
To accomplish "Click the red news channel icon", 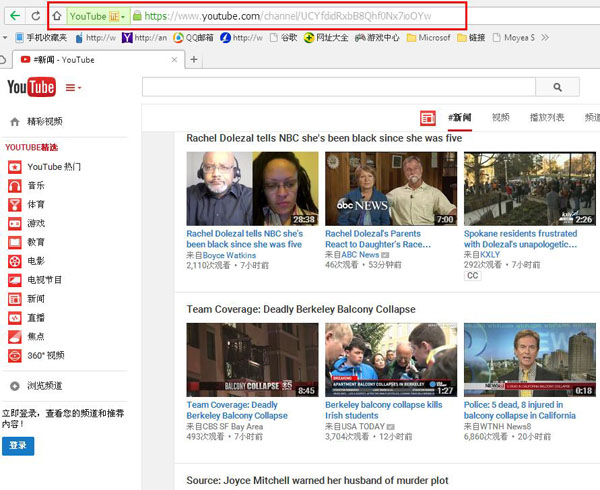I will 428,118.
